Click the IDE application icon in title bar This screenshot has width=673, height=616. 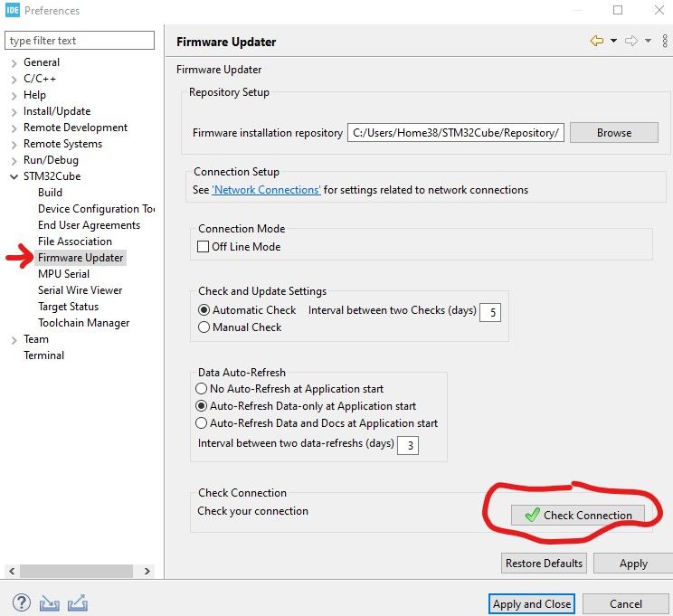click(x=13, y=10)
